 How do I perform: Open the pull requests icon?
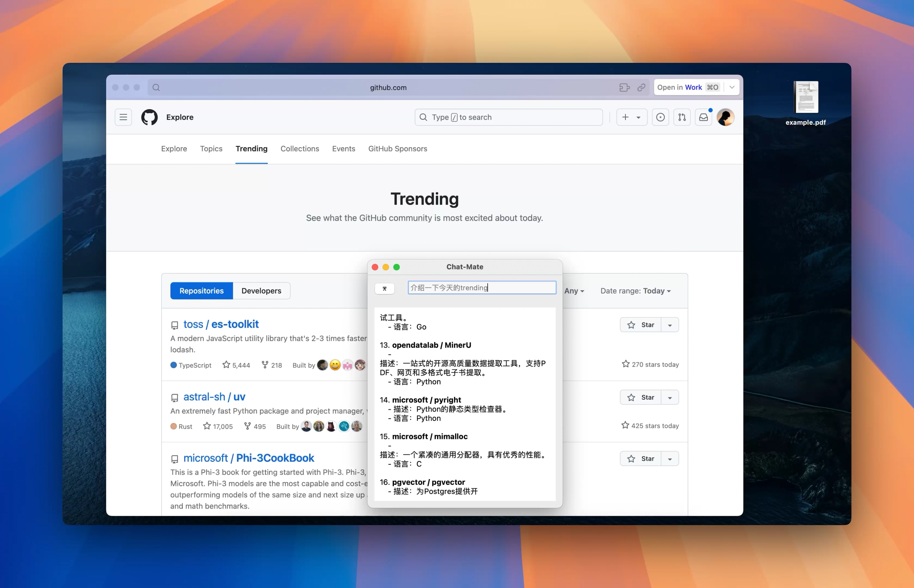682,117
